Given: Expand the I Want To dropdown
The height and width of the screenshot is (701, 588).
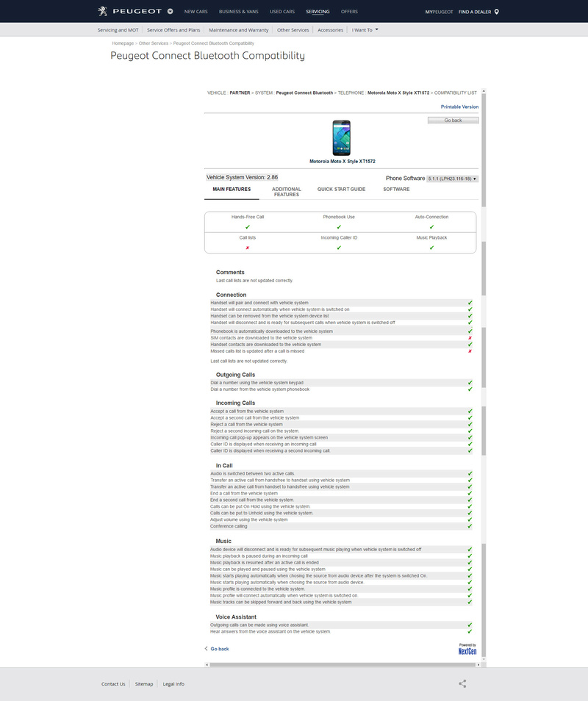Looking at the screenshot, I should 365,30.
